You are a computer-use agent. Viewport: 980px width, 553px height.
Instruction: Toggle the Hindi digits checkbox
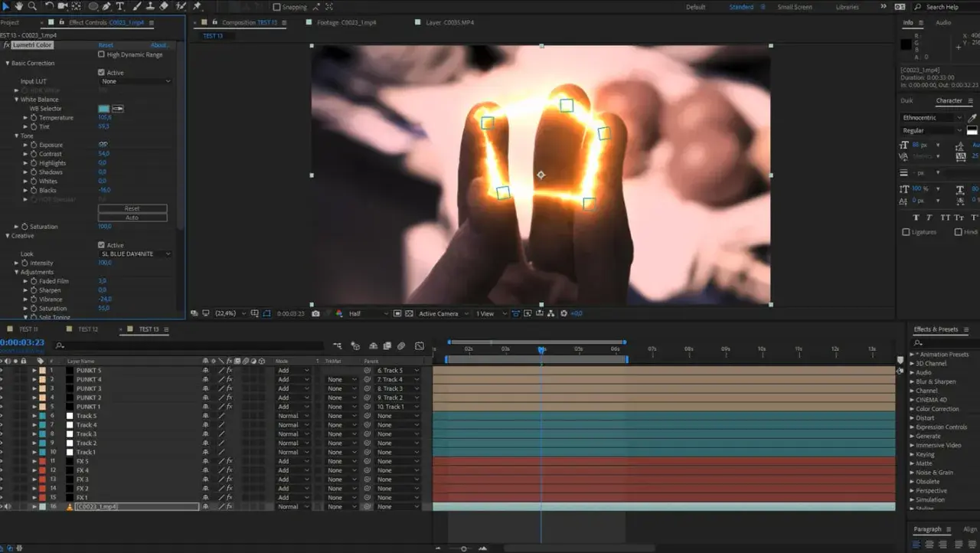coord(958,232)
